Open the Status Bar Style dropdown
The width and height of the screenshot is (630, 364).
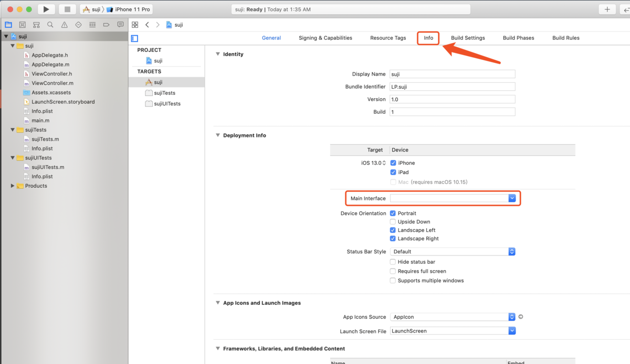coord(453,252)
